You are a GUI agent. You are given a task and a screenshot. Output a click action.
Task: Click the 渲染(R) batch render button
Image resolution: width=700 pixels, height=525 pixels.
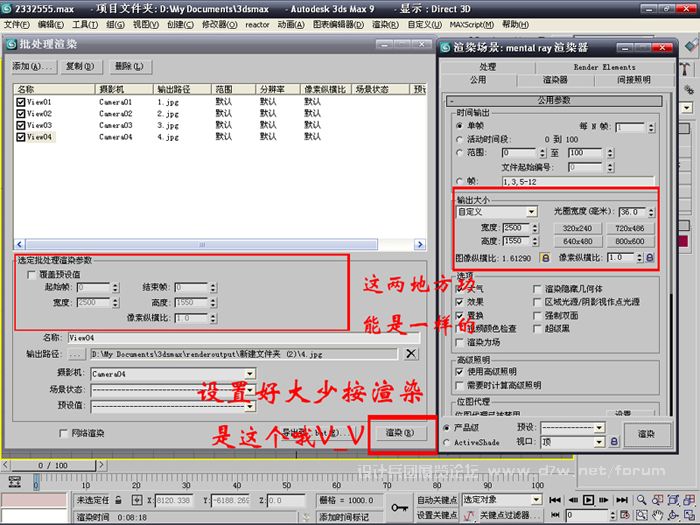[400, 433]
